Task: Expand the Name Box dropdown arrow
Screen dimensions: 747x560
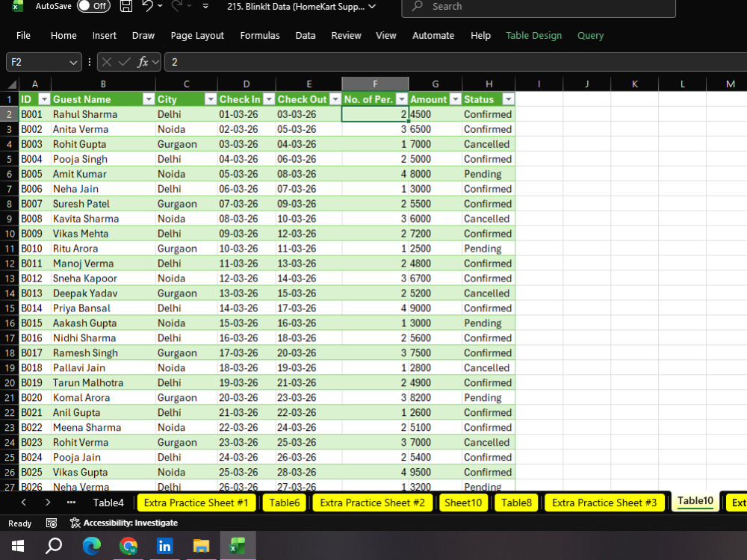Action: click(x=73, y=63)
